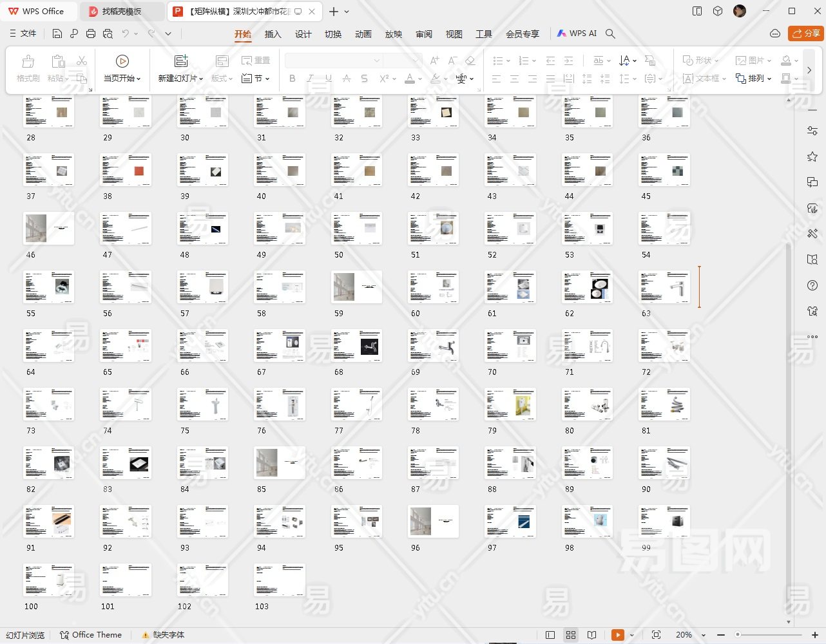Click the WPS AI button
This screenshot has height=644, width=826.
tap(577, 33)
